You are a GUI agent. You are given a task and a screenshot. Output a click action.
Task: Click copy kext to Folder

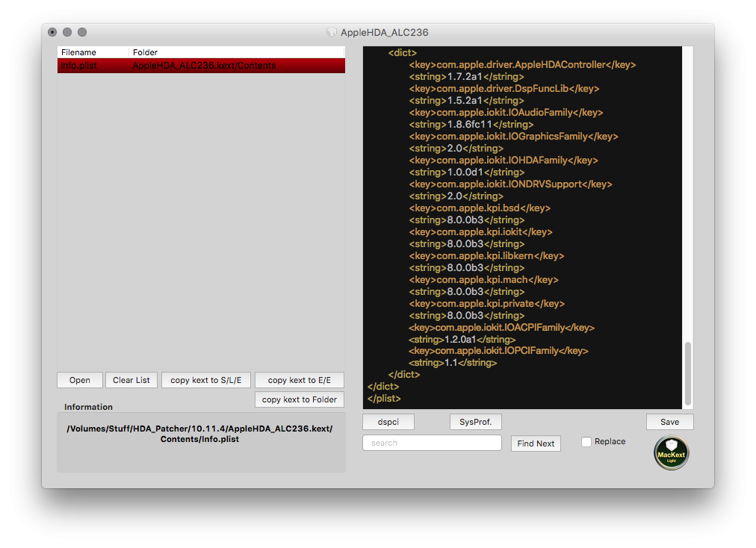[299, 399]
